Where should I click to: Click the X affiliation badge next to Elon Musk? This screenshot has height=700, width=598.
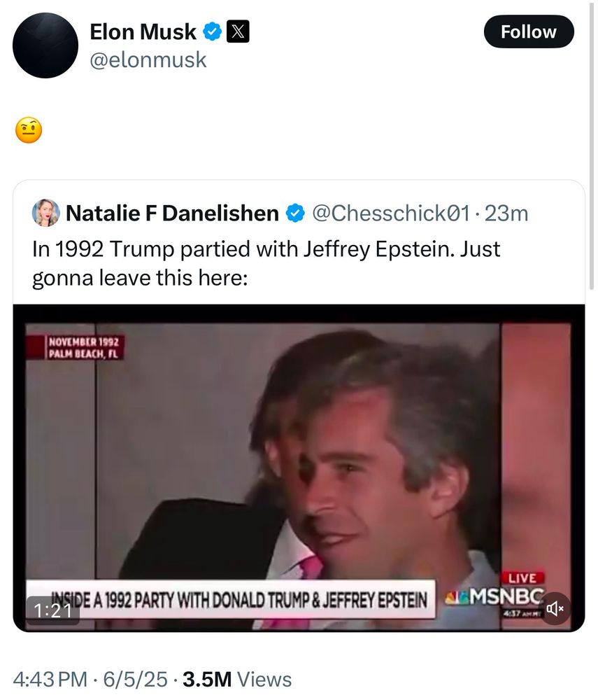pyautogui.click(x=238, y=31)
